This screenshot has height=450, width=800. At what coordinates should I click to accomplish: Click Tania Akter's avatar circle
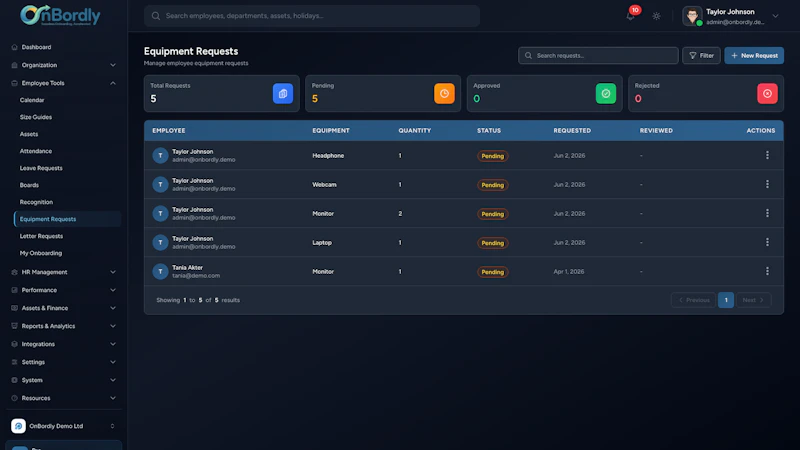click(160, 271)
